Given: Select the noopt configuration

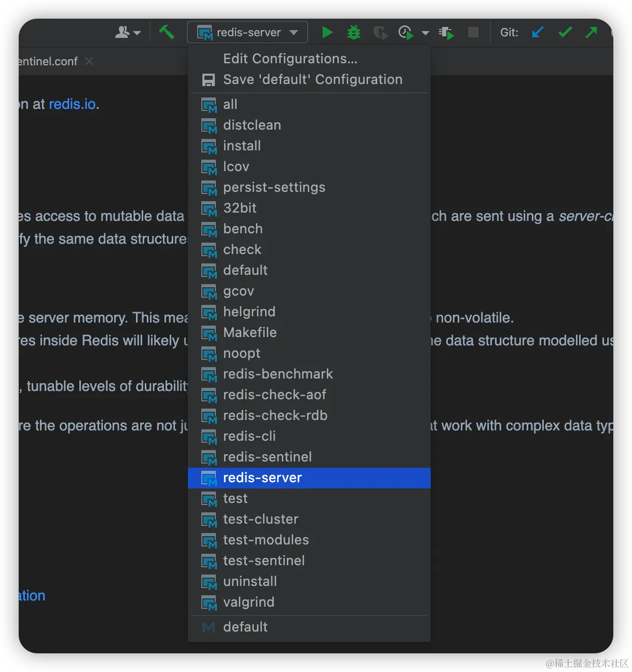Looking at the screenshot, I should click(309, 353).
